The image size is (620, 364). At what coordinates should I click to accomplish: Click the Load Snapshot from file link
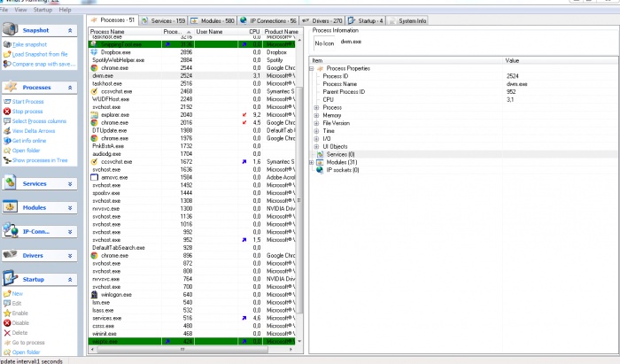click(x=40, y=54)
